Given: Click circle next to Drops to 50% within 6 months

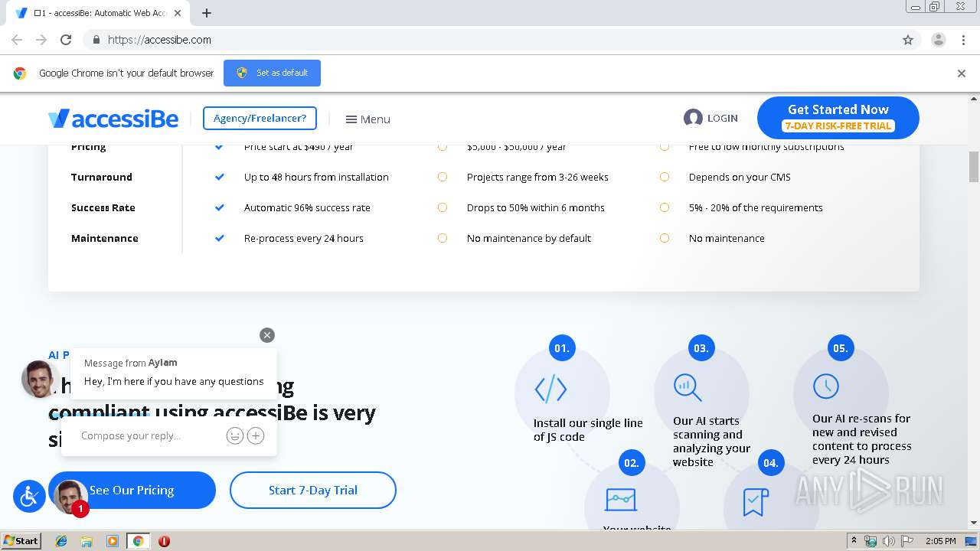Looking at the screenshot, I should pyautogui.click(x=443, y=207).
